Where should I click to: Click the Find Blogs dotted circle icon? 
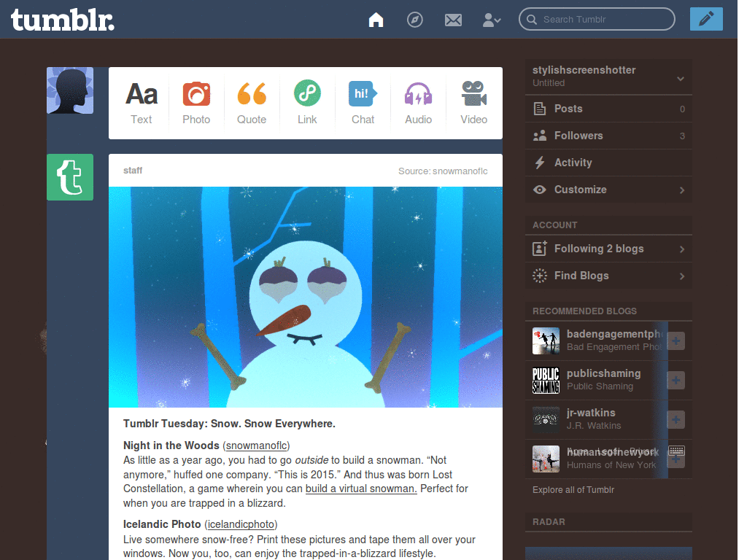pos(539,276)
